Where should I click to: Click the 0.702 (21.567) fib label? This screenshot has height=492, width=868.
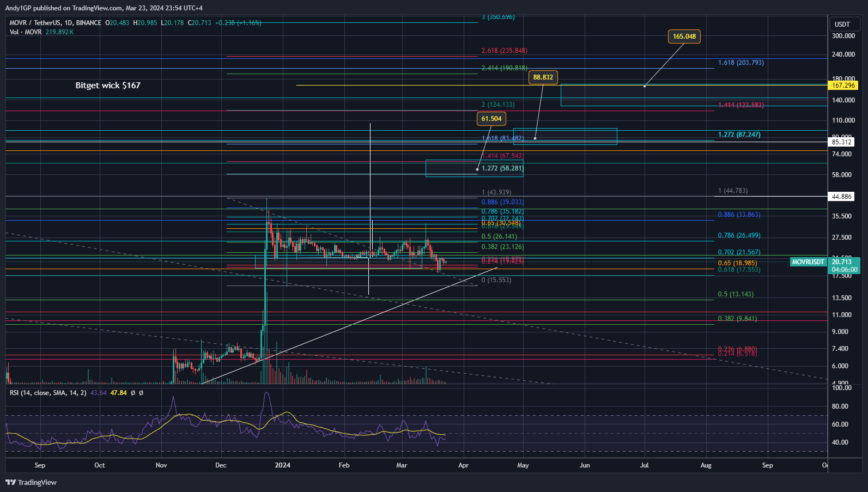739,252
